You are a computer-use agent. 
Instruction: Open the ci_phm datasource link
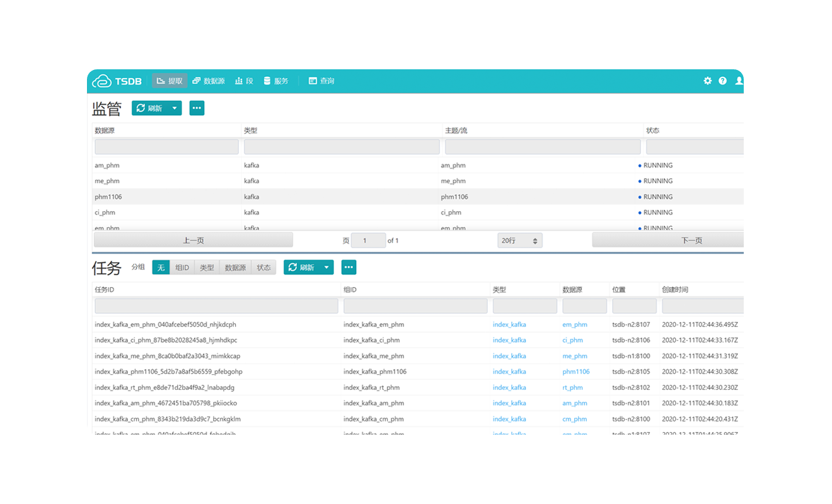(x=573, y=340)
